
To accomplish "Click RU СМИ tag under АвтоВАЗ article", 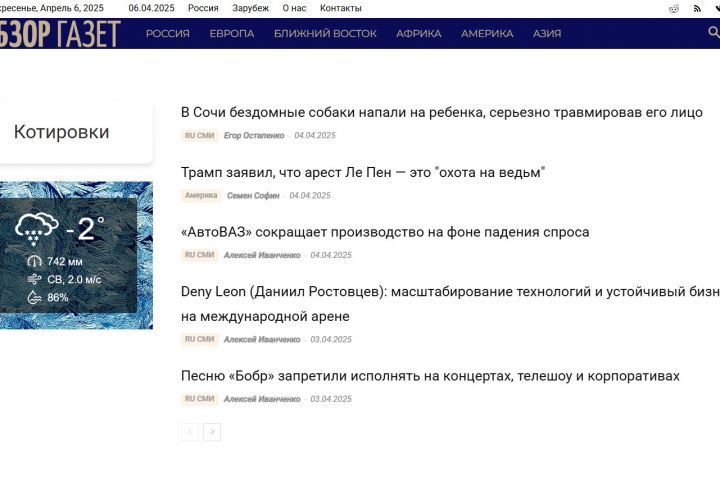I will [x=200, y=255].
